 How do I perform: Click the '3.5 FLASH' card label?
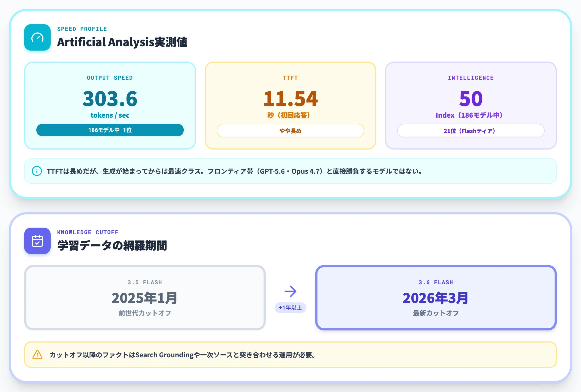pyautogui.click(x=145, y=282)
